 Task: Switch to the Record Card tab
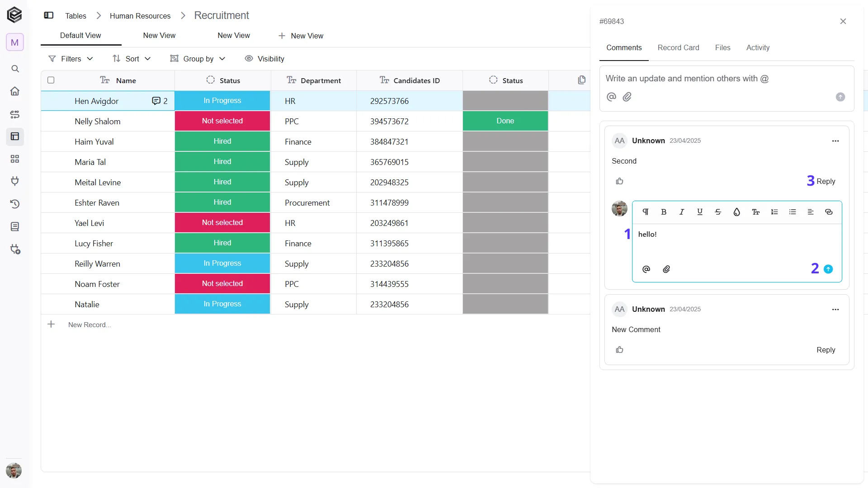tap(678, 47)
